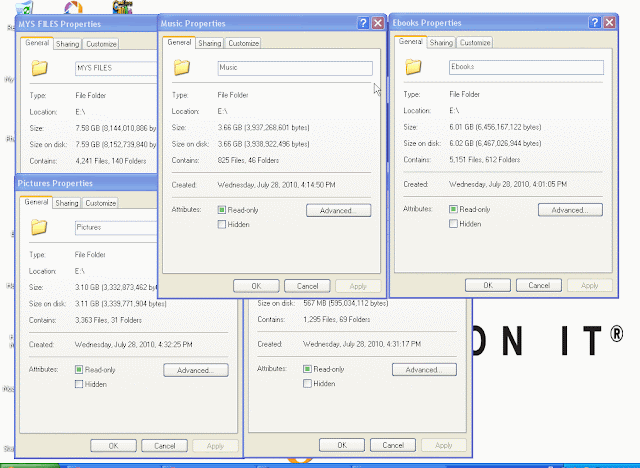Click the help question mark in Ebooks Properties
The height and width of the screenshot is (468, 640).
click(x=595, y=22)
